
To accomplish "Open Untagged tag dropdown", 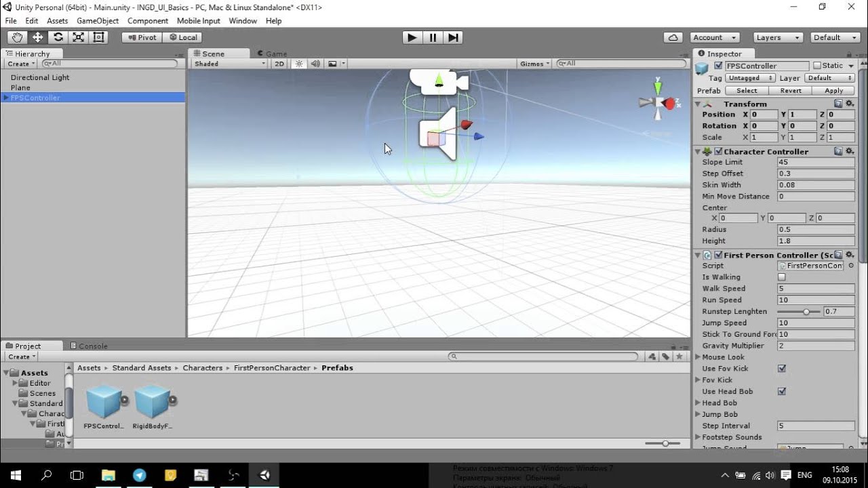I will pos(750,78).
